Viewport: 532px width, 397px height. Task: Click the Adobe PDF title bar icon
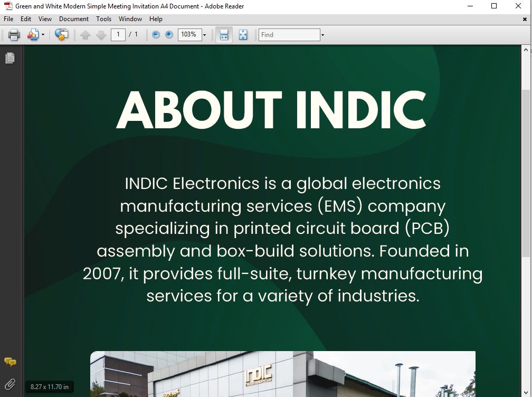click(8, 6)
